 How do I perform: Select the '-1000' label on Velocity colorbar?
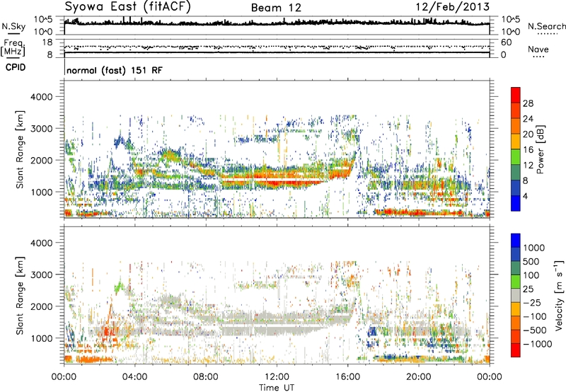(x=538, y=344)
